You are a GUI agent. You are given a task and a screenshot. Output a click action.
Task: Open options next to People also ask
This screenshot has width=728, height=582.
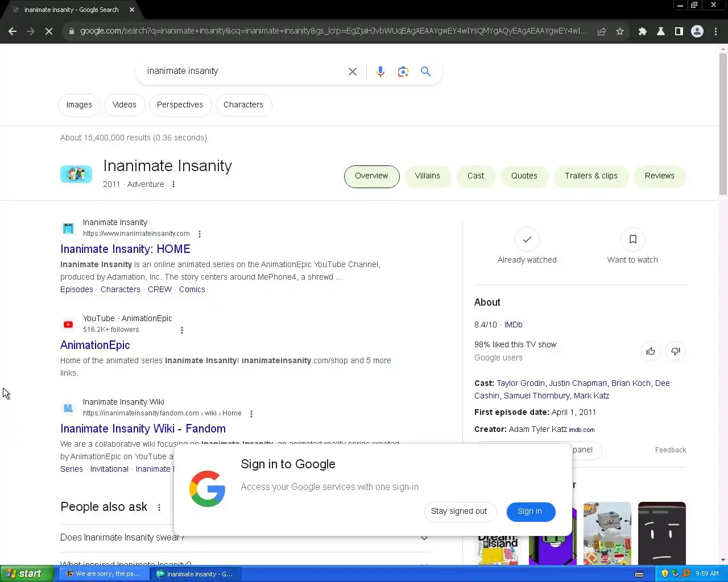159,508
